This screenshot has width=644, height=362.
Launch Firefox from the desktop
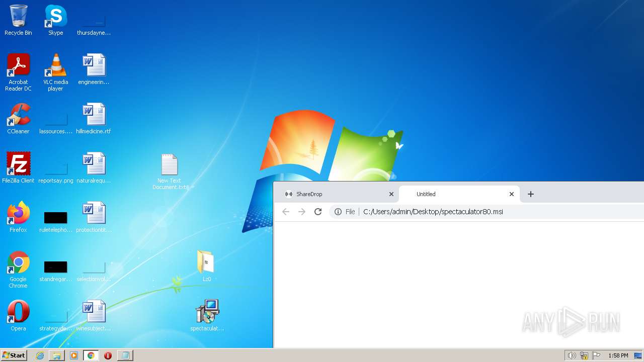pyautogui.click(x=18, y=217)
